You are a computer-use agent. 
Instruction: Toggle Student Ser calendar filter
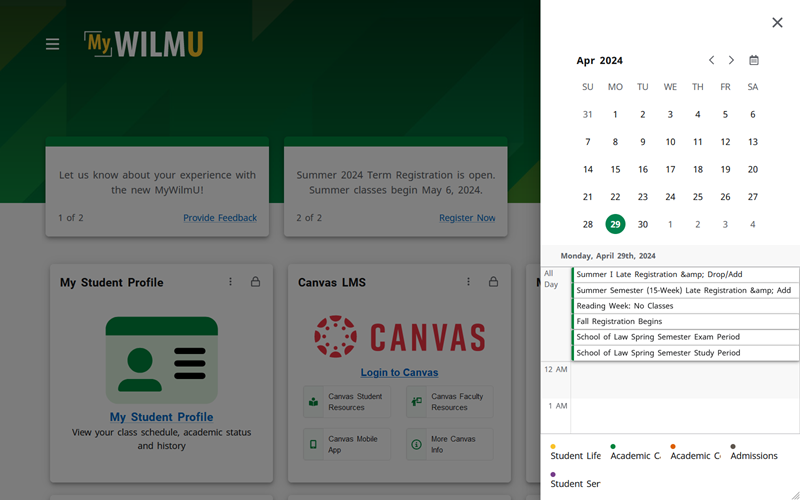tap(575, 481)
